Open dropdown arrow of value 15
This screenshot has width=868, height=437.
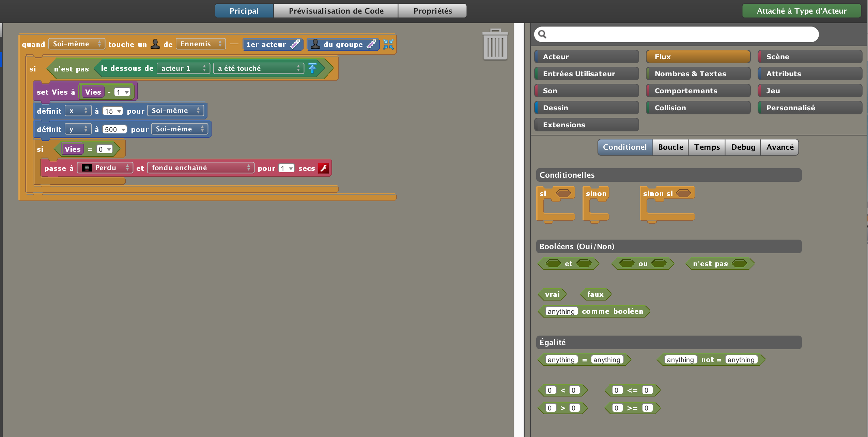119,111
